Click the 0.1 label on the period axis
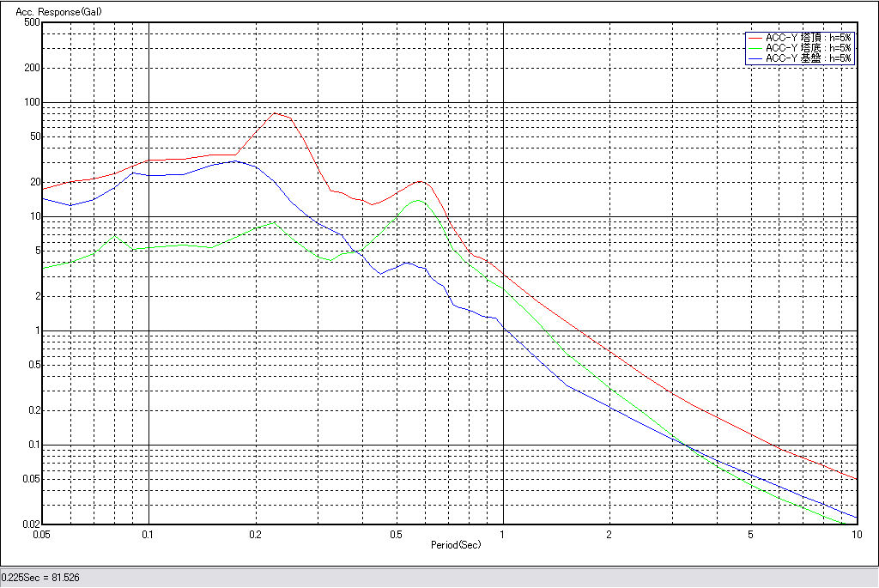 [x=149, y=534]
